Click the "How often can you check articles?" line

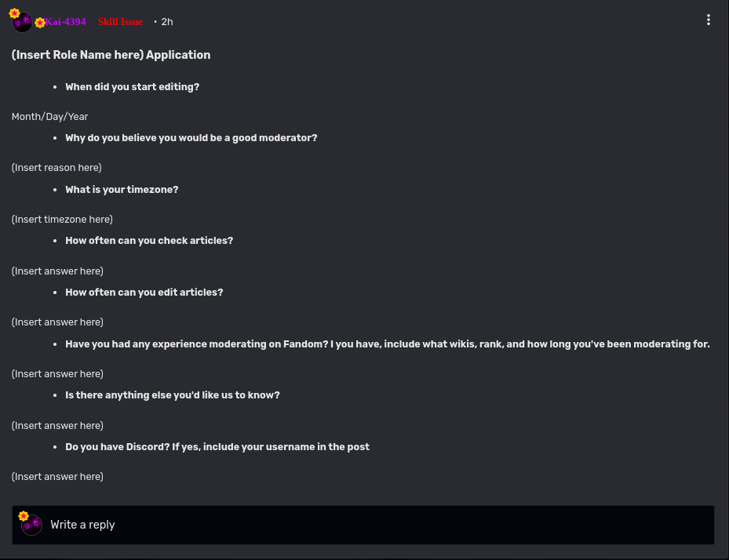click(149, 241)
